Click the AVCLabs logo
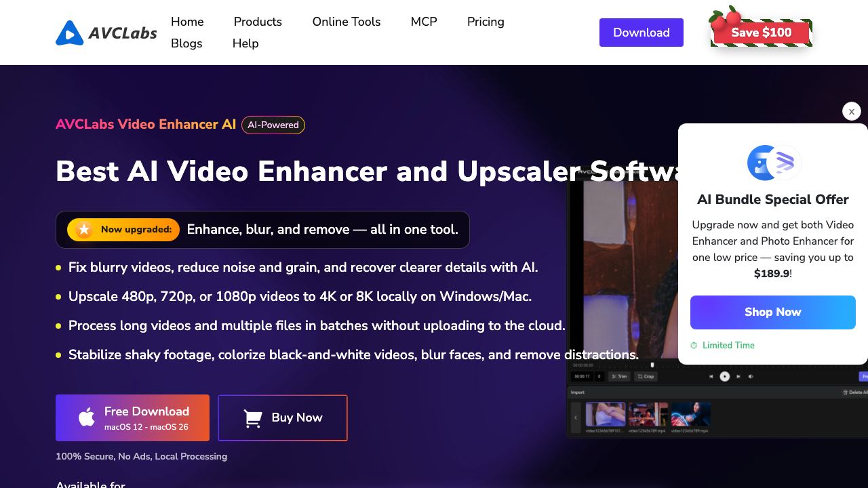Viewport: 868px width, 488px height. (x=106, y=33)
